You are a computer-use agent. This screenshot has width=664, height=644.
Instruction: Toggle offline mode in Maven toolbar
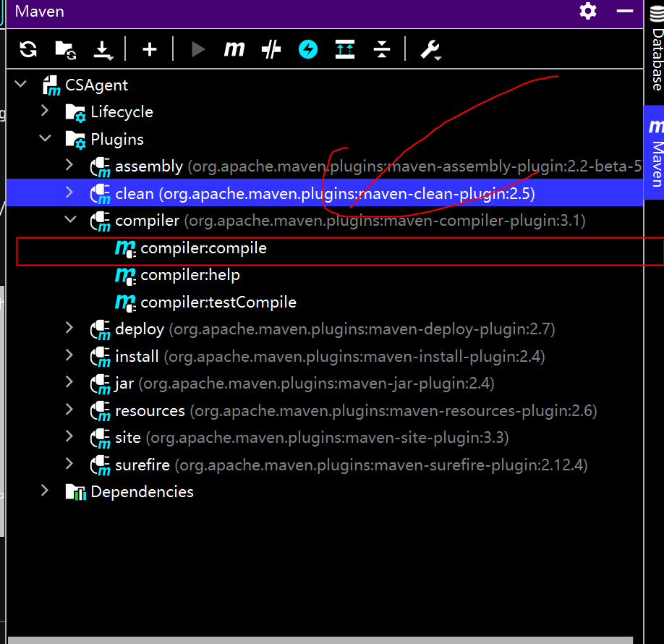[x=271, y=49]
